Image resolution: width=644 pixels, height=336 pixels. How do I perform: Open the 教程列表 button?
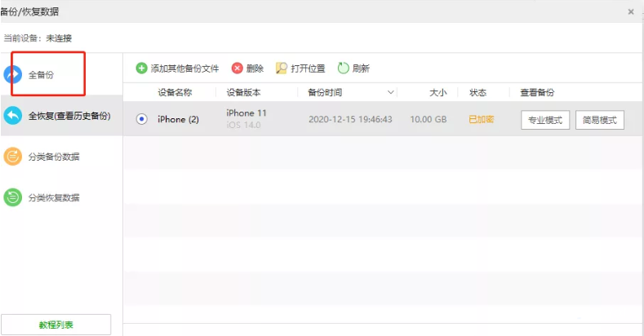(x=56, y=325)
